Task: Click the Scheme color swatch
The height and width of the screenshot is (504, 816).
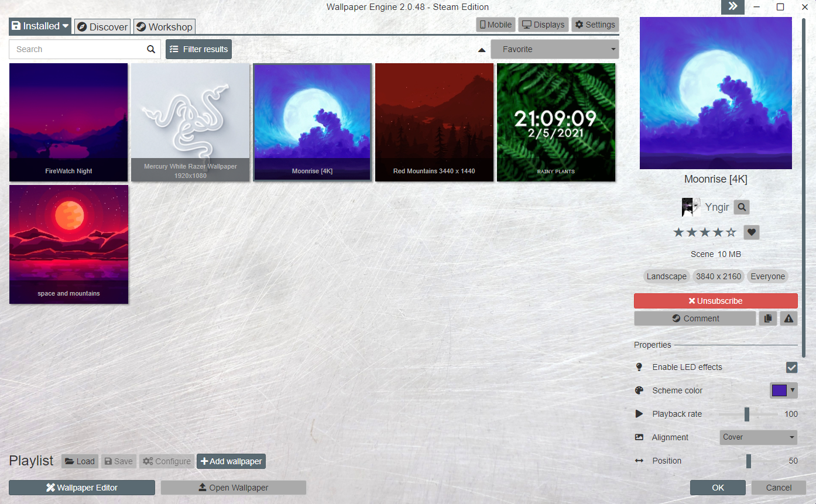Action: coord(779,390)
